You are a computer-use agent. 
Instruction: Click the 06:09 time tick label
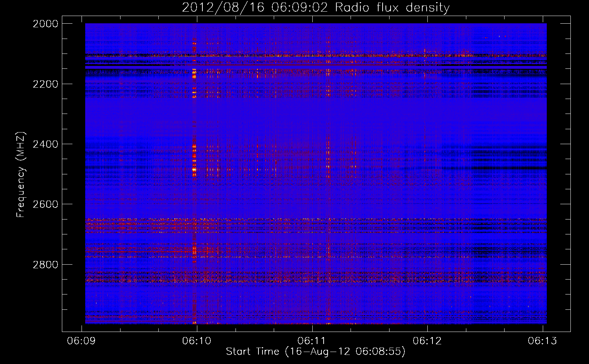[x=82, y=341]
